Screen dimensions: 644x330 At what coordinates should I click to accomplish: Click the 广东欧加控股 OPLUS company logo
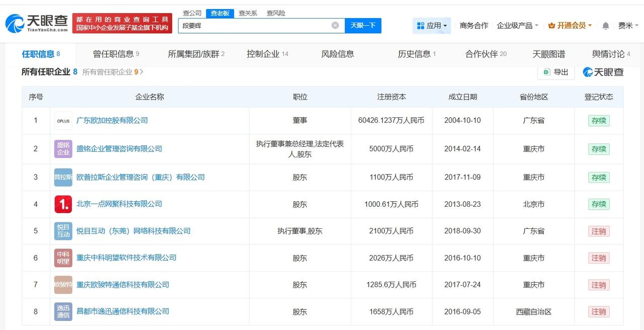point(63,121)
